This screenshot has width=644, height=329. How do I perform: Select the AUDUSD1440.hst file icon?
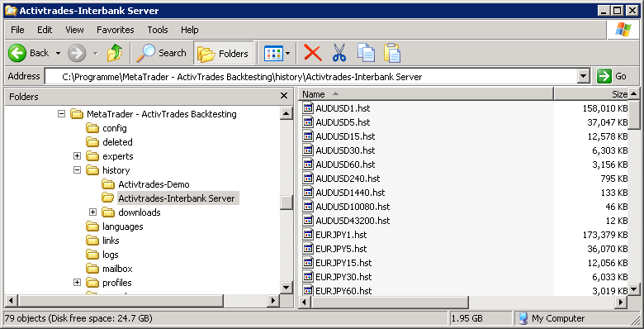(x=308, y=192)
